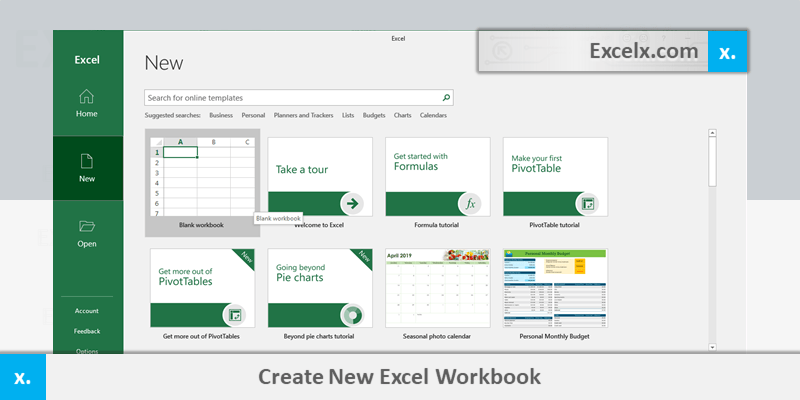Open the Personal Monthly Budget template
The height and width of the screenshot is (400, 800).
(556, 288)
